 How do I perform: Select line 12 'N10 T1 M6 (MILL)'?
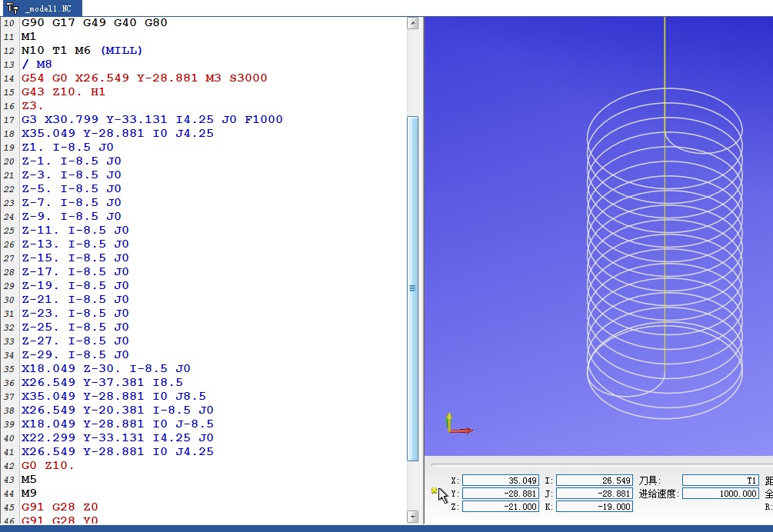82,50
